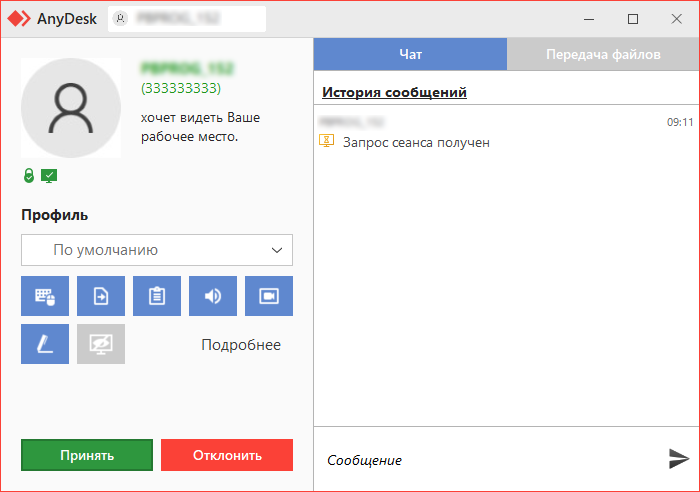Click the green monitor checkmark status icon
This screenshot has width=700, height=492.
coord(48,176)
